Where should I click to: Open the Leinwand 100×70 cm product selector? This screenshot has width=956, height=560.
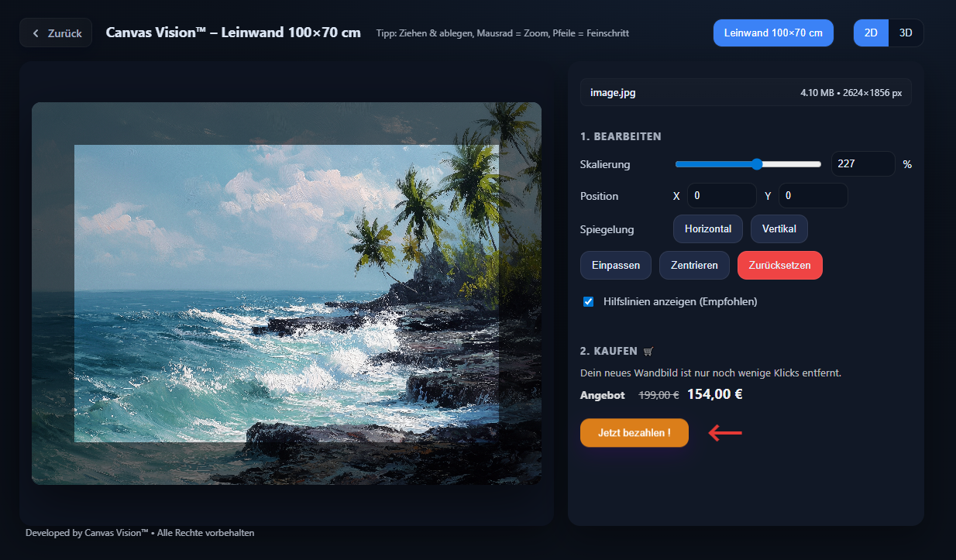(x=773, y=33)
